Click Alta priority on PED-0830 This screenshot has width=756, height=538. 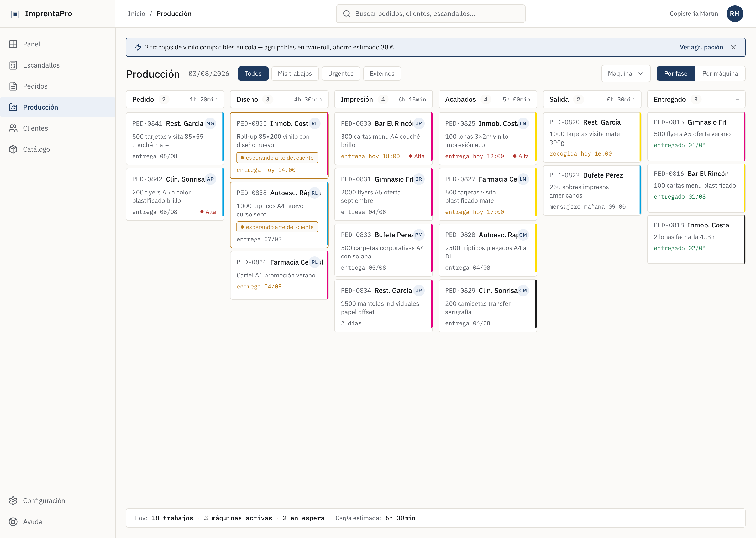pos(416,156)
